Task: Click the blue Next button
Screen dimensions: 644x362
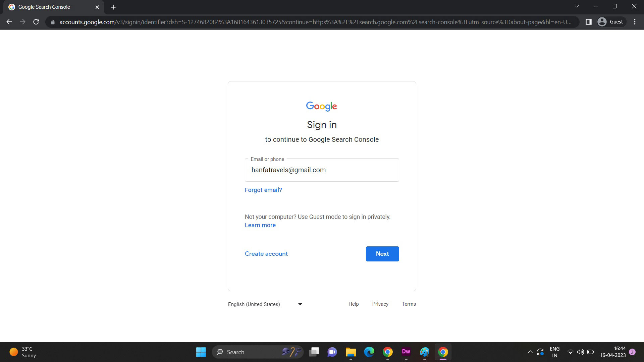Action: pos(382,254)
